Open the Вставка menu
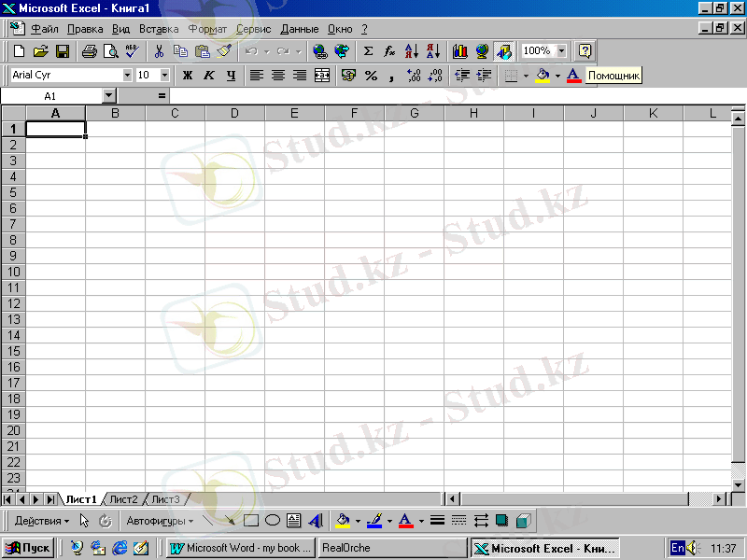 pyautogui.click(x=159, y=29)
